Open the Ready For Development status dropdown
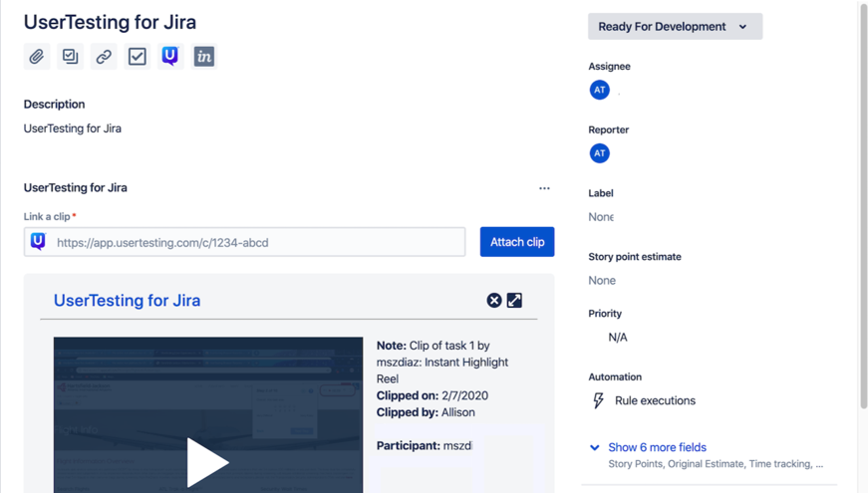868x493 pixels. (x=675, y=27)
